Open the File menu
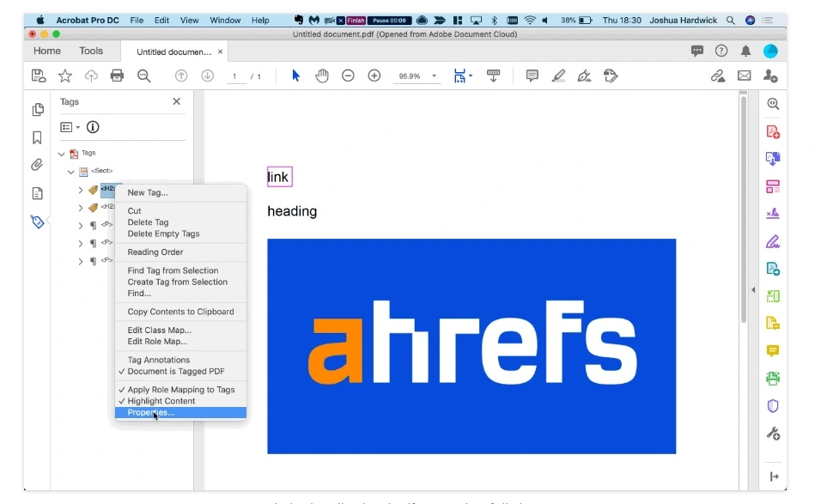 coord(137,21)
